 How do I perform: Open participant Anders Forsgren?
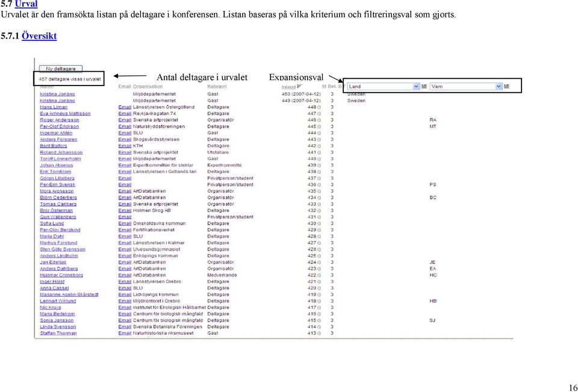(x=58, y=139)
